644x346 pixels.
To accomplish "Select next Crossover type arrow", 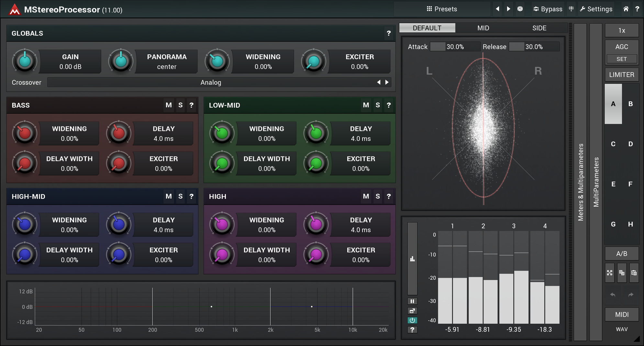I will [387, 82].
